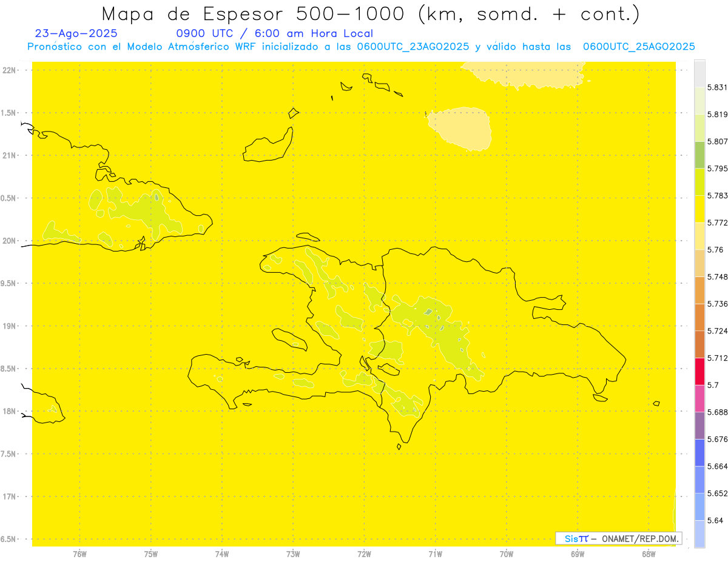Viewport: 728px width, 562px height.
Task: Click the legend value 5.724
Action: tap(718, 331)
